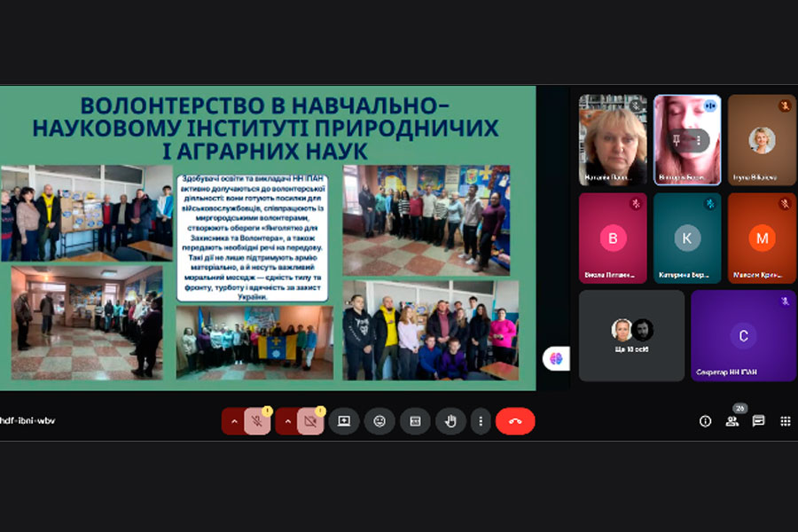Select the purple Секретар НН ІПАН tile
Image resolution: width=798 pixels, height=532 pixels.
pos(744,336)
